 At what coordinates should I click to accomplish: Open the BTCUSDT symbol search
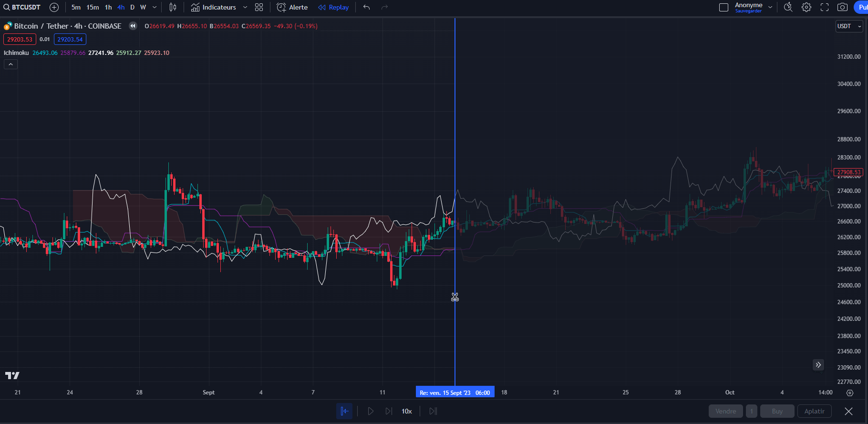pos(22,7)
